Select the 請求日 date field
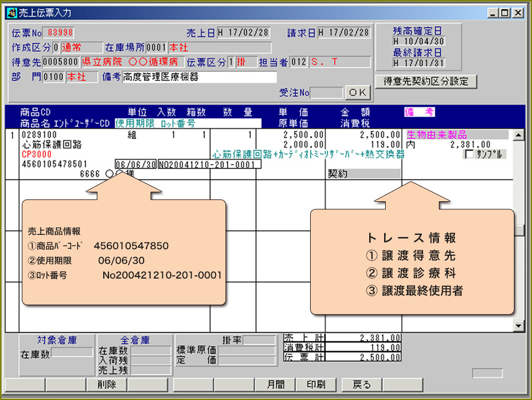This screenshot has width=532, height=400. pyautogui.click(x=344, y=33)
